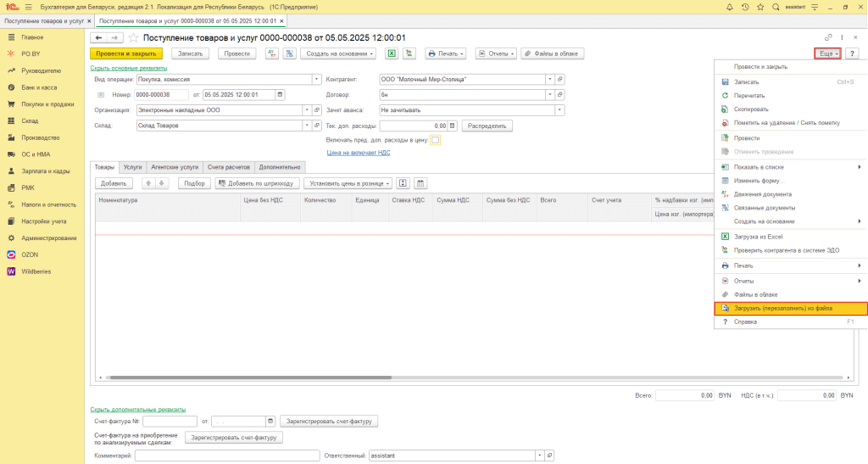Add document to favorites via title star

[133, 37]
